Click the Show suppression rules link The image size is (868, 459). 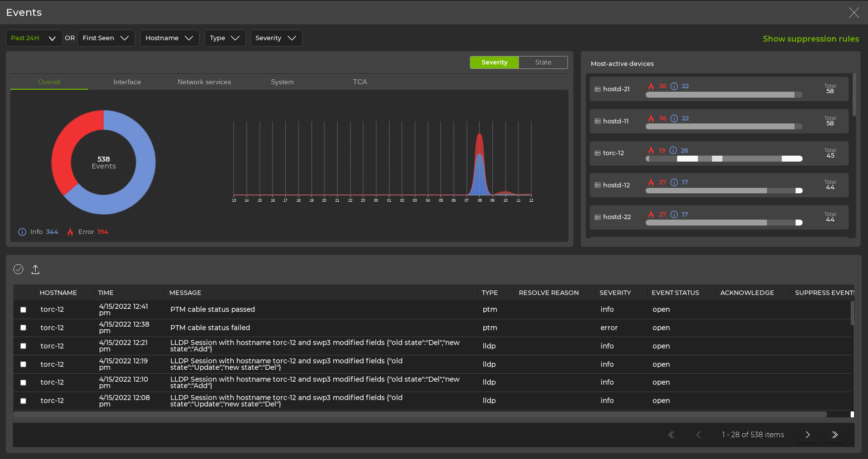click(x=811, y=39)
